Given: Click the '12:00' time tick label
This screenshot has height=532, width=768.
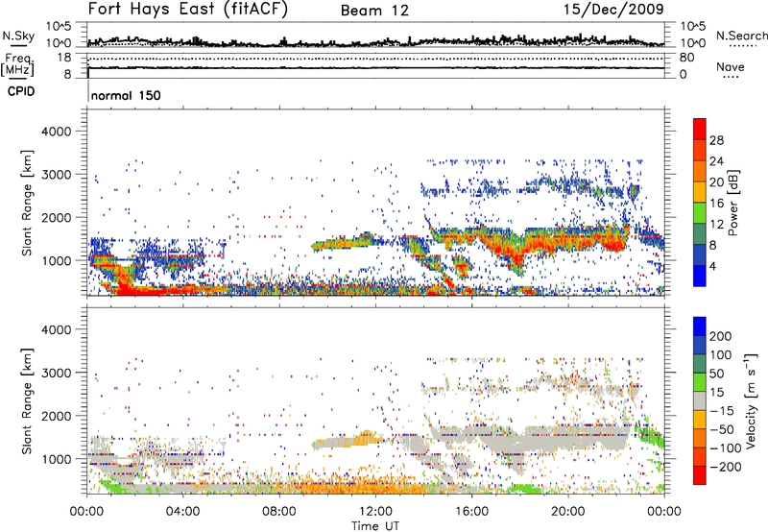Looking at the screenshot, I should 375,512.
